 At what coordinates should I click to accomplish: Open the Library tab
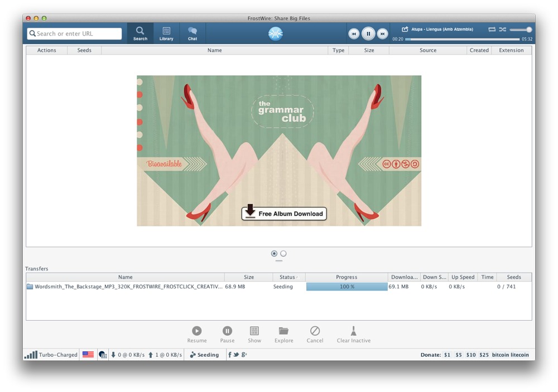coord(166,33)
